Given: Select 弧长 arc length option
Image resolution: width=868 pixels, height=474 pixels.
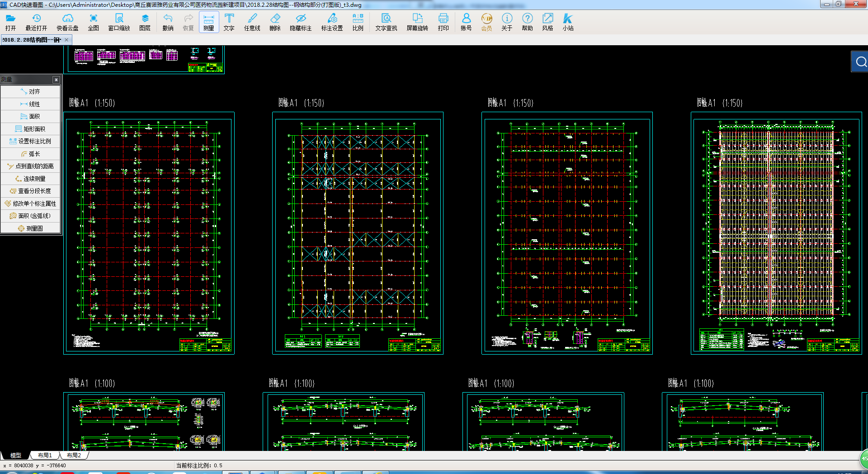Looking at the screenshot, I should [30, 154].
